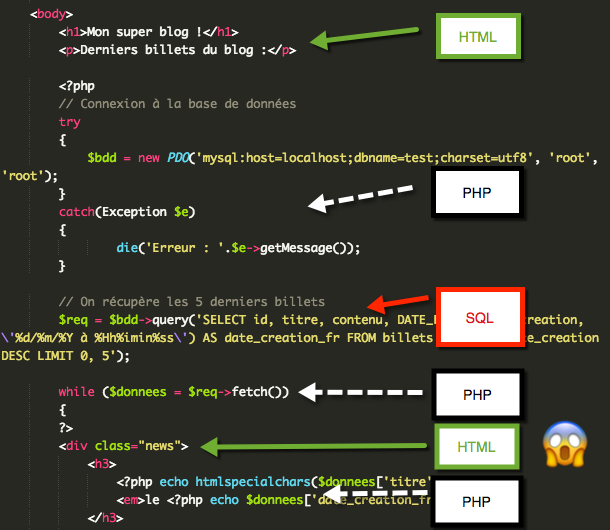Viewport: 610px width, 530px height.
Task: Click the comment '// Connexion à la base de données'
Action: coord(177,104)
